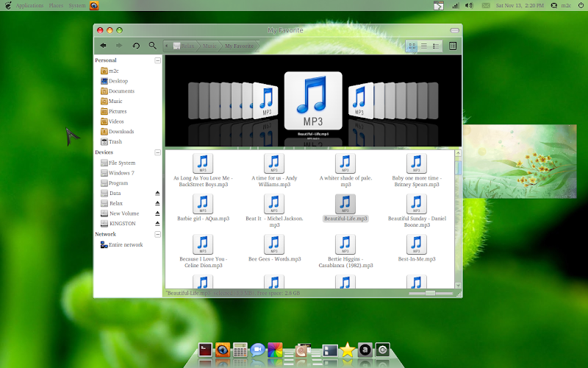Go forward using the toolbar forward arrow

pos(119,46)
